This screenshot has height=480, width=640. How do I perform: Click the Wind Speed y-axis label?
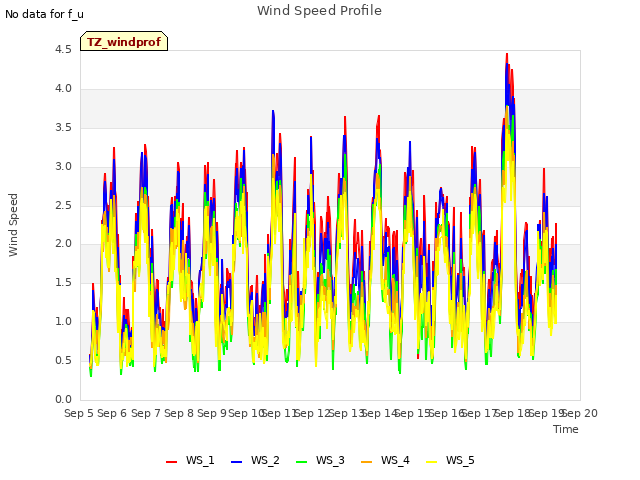(13, 225)
